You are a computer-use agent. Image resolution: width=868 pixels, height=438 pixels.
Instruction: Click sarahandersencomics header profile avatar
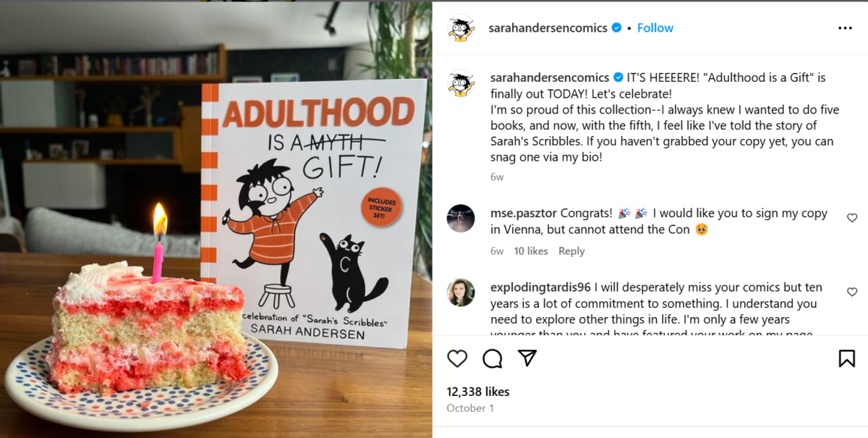(x=461, y=28)
